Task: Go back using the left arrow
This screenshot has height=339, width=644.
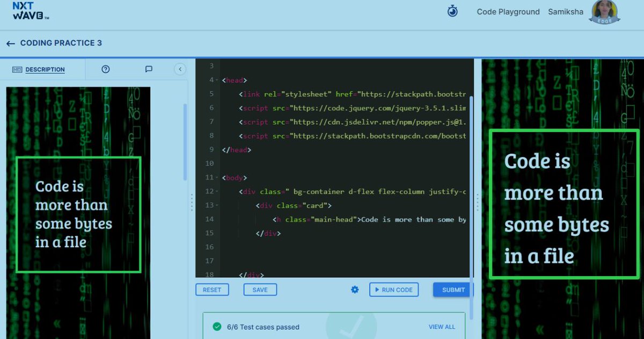Action: tap(10, 44)
